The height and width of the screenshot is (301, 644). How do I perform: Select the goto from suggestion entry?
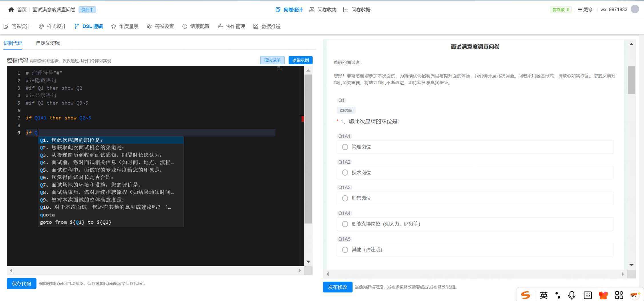(76, 222)
